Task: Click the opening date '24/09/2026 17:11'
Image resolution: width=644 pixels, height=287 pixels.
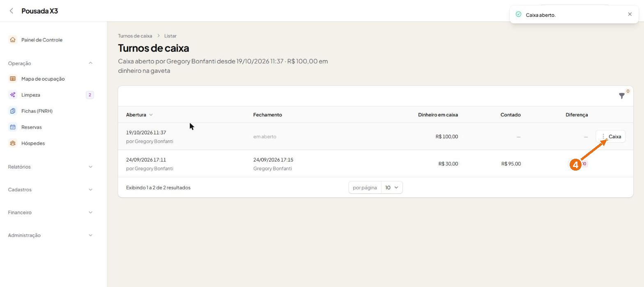Action: pos(146,160)
